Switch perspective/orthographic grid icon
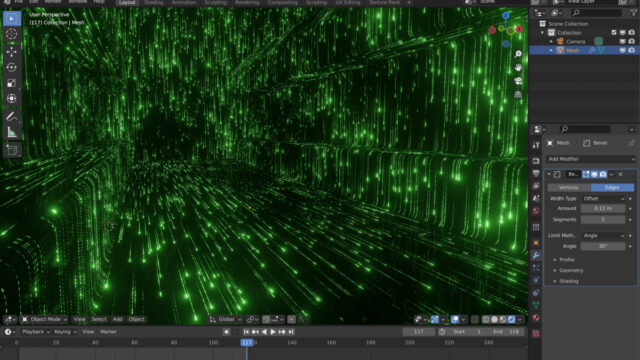 [518, 95]
